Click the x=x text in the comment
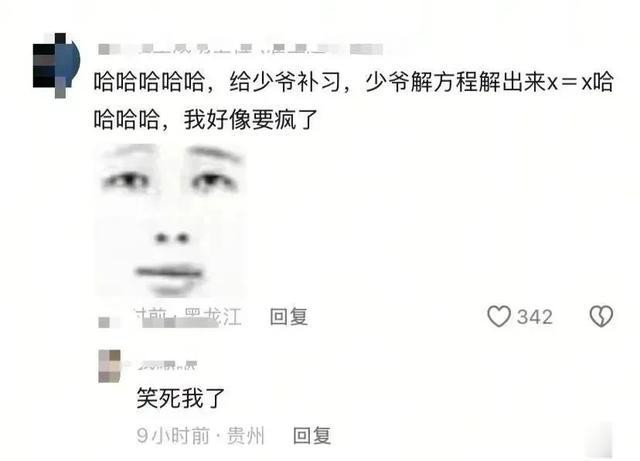The width and height of the screenshot is (640, 461). [569, 83]
